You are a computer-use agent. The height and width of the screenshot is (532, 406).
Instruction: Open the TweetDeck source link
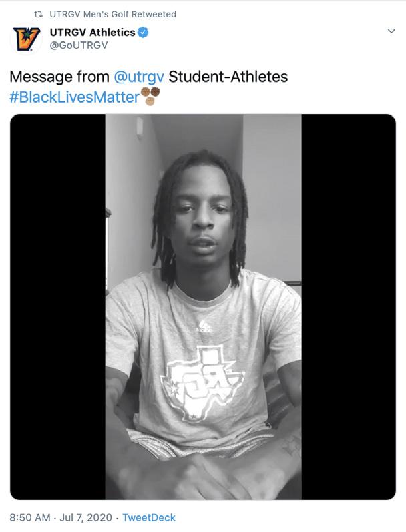149,517
